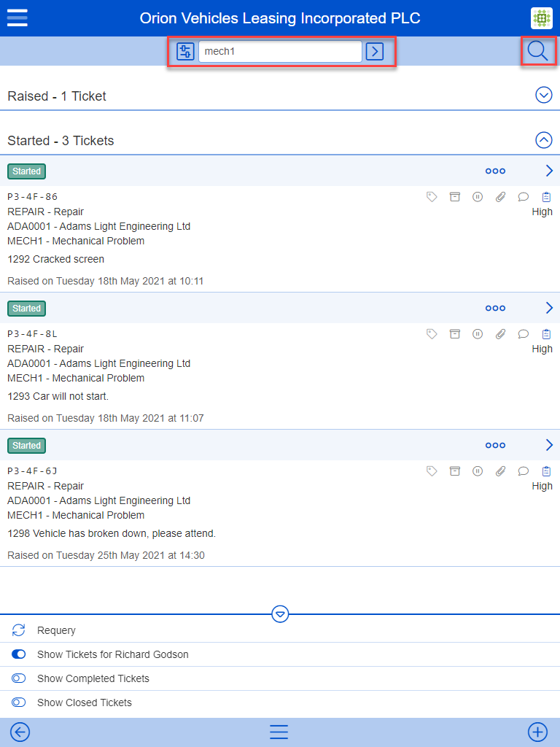Open more options for ticket P3-4F-8L
This screenshot has height=747, width=560.
495,309
